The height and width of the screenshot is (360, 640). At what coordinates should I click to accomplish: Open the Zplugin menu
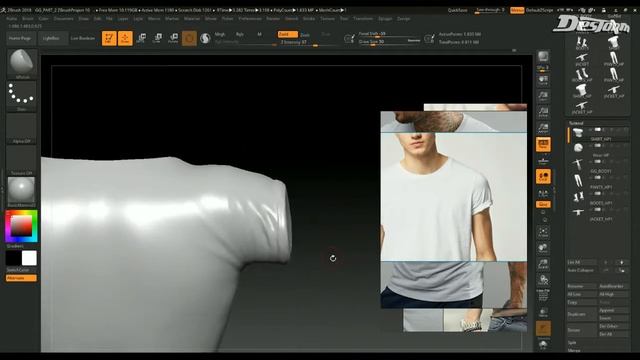click(385, 19)
